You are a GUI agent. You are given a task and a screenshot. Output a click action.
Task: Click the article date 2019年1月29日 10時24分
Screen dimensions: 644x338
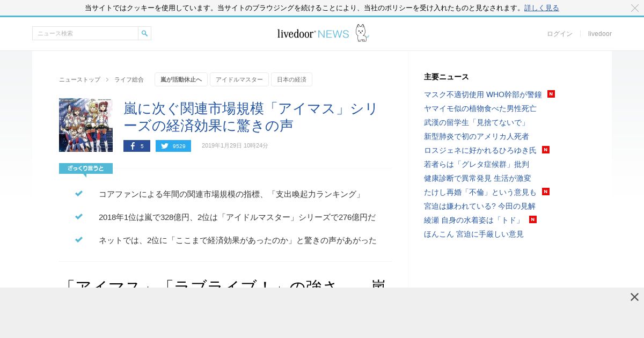(x=235, y=146)
